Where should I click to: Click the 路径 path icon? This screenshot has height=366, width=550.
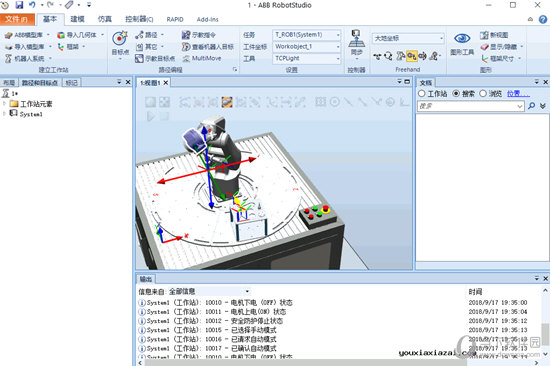139,35
